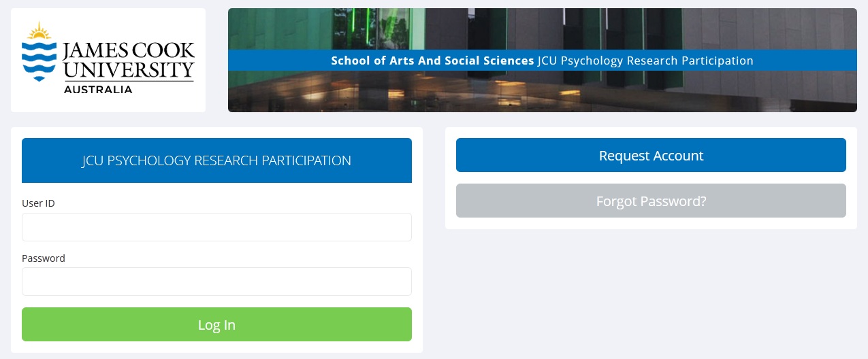Click the AUSTRALIA text under the logo
The height and width of the screenshot is (359, 868).
coord(98,89)
